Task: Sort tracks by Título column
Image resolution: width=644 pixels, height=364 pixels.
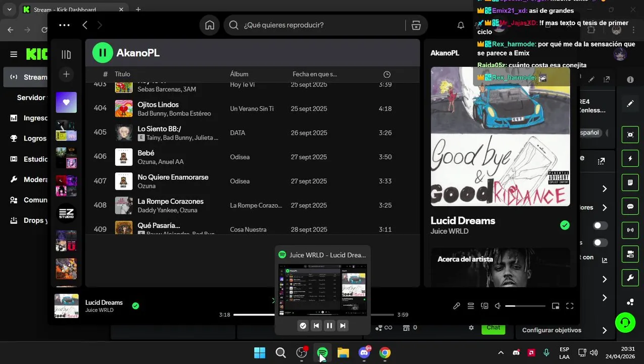Action: tap(122, 74)
